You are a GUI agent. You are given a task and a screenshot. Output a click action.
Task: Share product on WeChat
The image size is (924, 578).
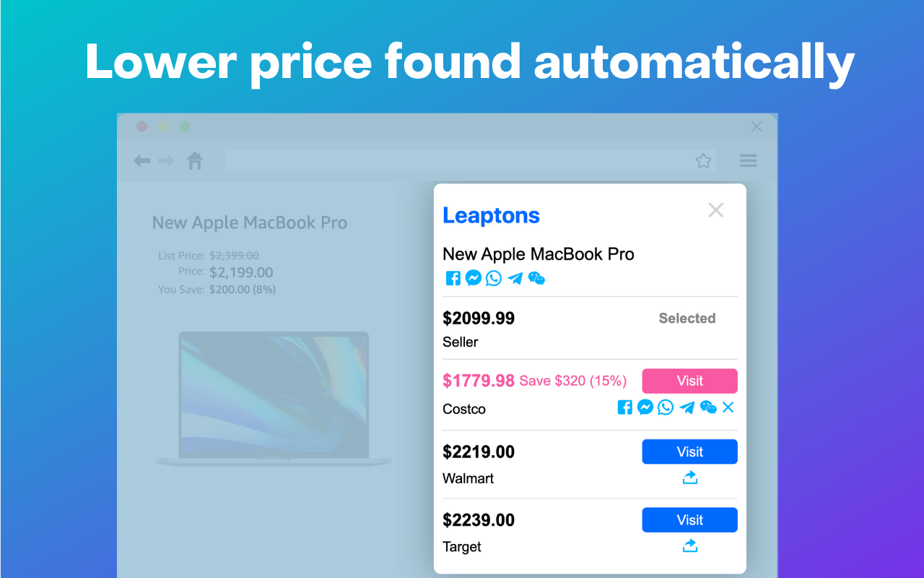[x=536, y=278]
